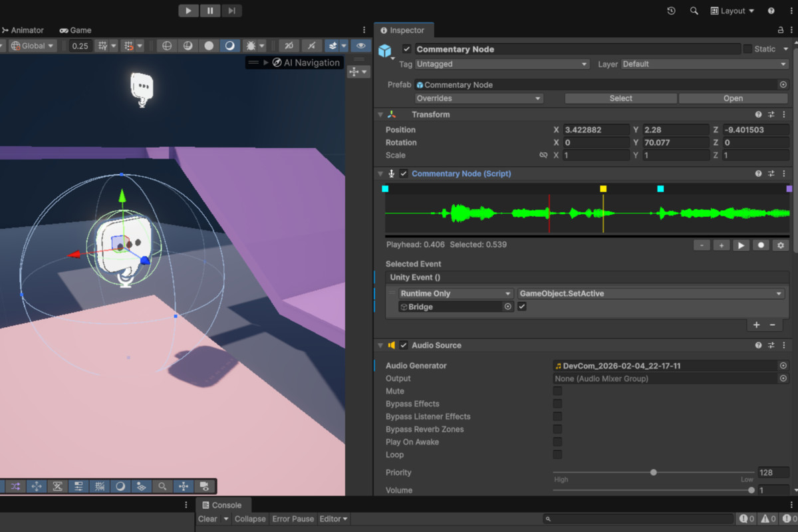Collapse the Transform component foldout
This screenshot has width=798, height=532.
click(380, 114)
